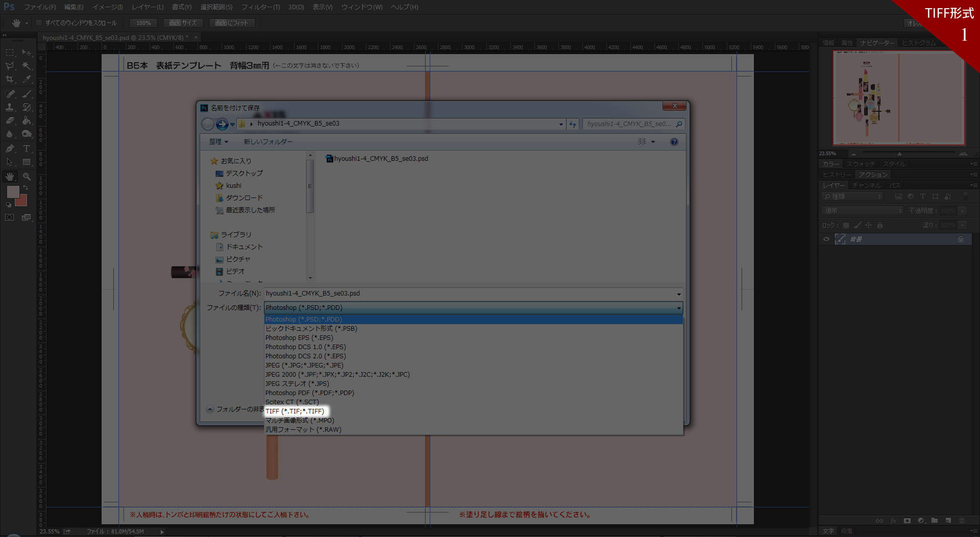The width and height of the screenshot is (980, 537).
Task: Select the Lasso tool
Action: tap(10, 66)
